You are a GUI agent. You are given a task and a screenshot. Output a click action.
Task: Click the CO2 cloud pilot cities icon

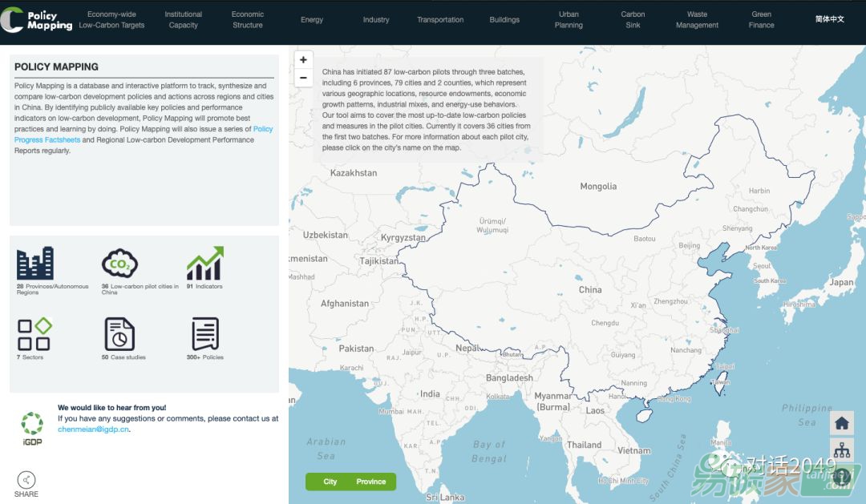(x=119, y=263)
